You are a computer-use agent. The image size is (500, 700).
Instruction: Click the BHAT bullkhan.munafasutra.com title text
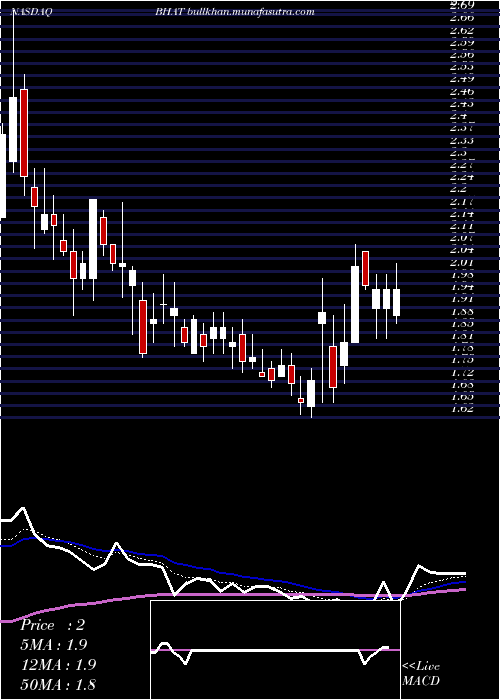235,12
